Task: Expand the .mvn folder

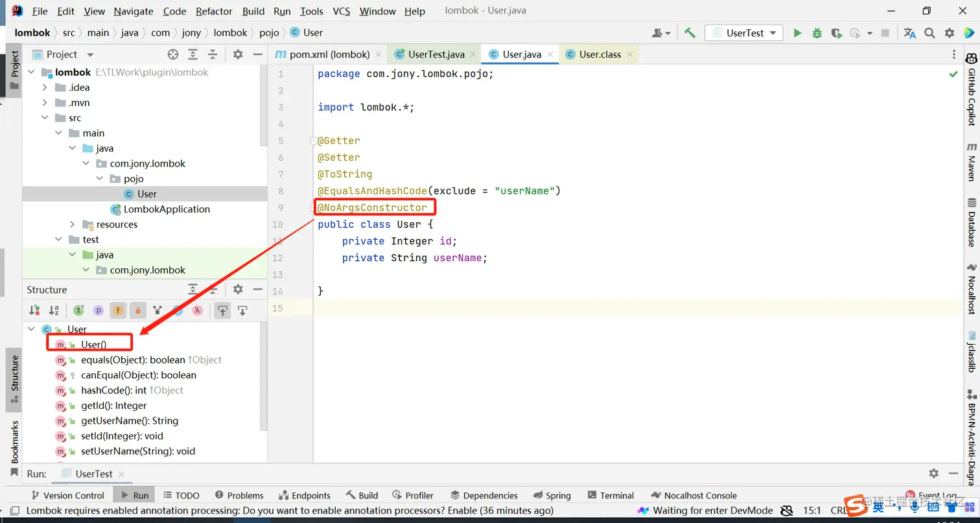Action: click(x=45, y=102)
